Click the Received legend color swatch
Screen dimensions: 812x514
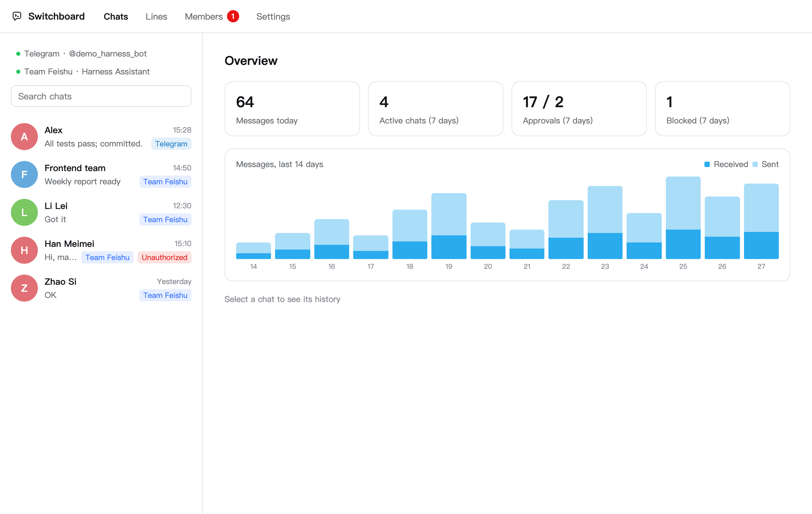pyautogui.click(x=707, y=164)
